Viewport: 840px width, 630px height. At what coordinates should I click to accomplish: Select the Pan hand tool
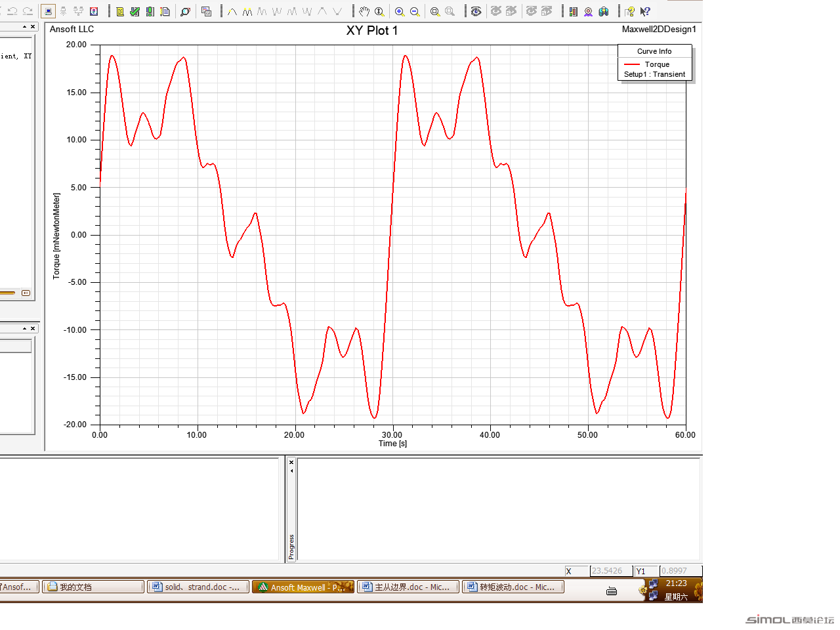click(364, 11)
